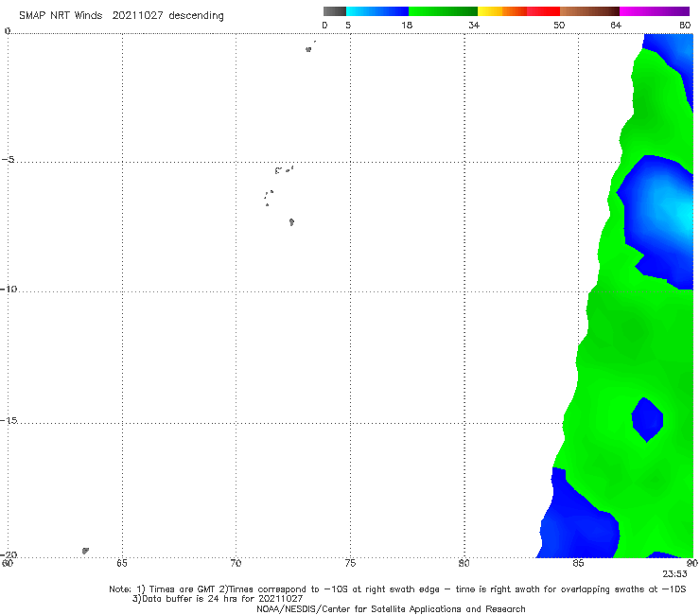Click the 'SMAP NRT Winds' title text

point(61,15)
